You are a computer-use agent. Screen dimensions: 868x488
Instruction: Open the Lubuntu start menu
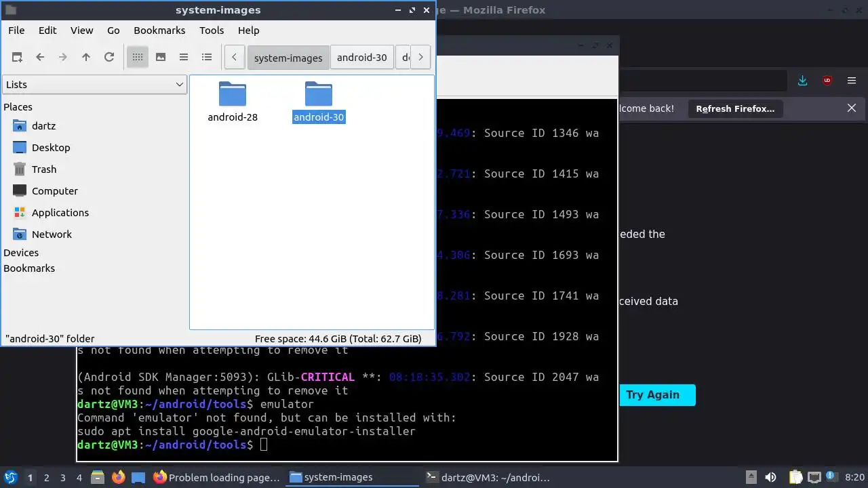(x=11, y=478)
